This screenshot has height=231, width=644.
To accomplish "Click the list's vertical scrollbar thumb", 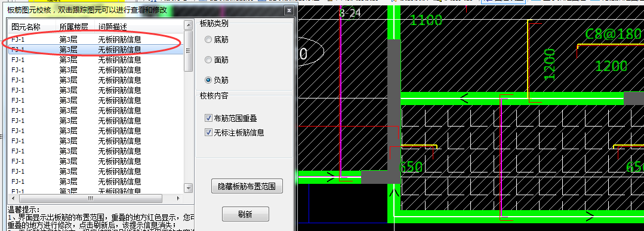I will click(189, 51).
